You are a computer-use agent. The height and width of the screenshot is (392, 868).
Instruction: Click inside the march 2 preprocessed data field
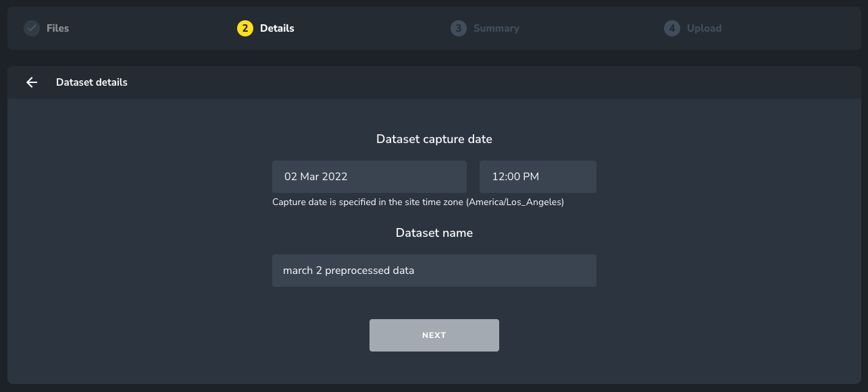coord(434,270)
